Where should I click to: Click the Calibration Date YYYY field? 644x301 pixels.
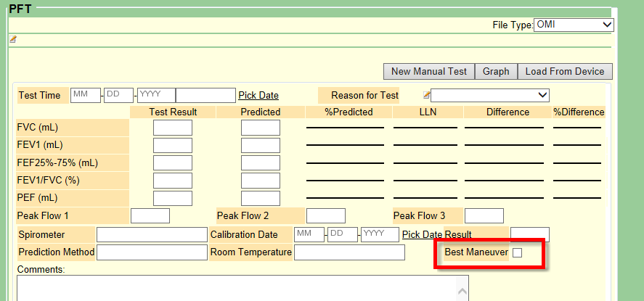tap(380, 234)
